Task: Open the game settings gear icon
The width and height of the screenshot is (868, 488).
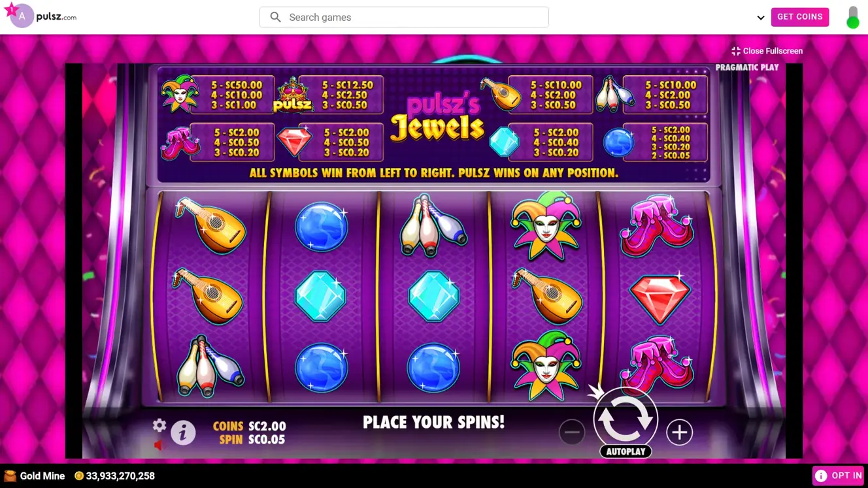Action: click(159, 425)
